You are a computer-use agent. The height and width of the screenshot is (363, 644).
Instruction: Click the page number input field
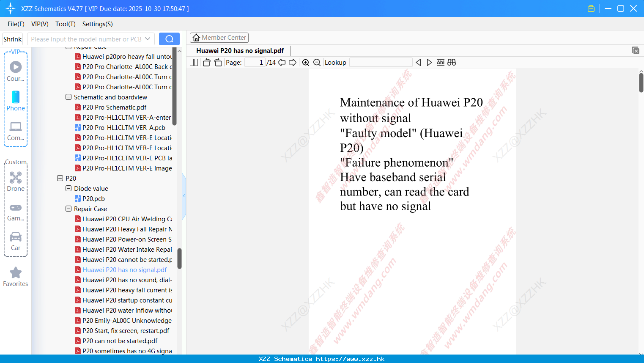[x=255, y=63]
